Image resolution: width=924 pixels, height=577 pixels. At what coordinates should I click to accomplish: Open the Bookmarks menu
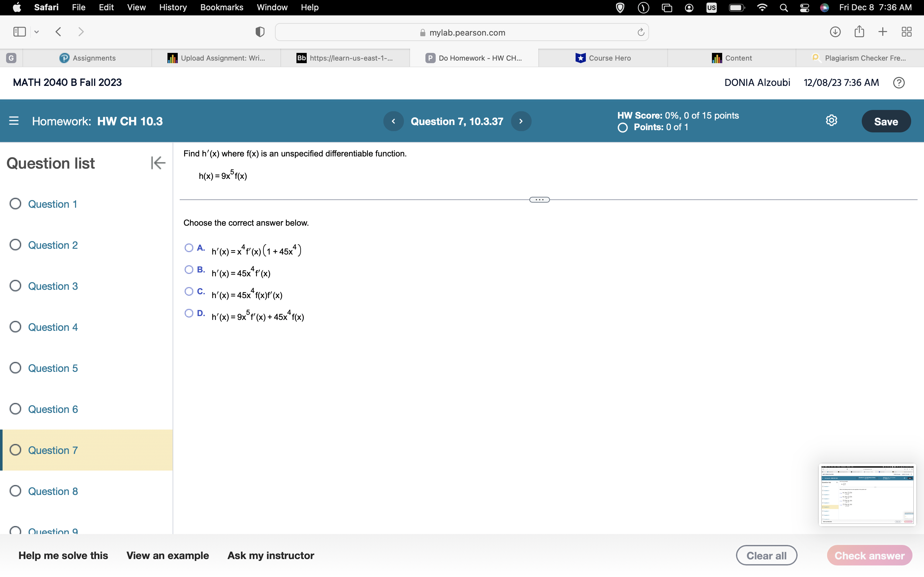point(221,7)
